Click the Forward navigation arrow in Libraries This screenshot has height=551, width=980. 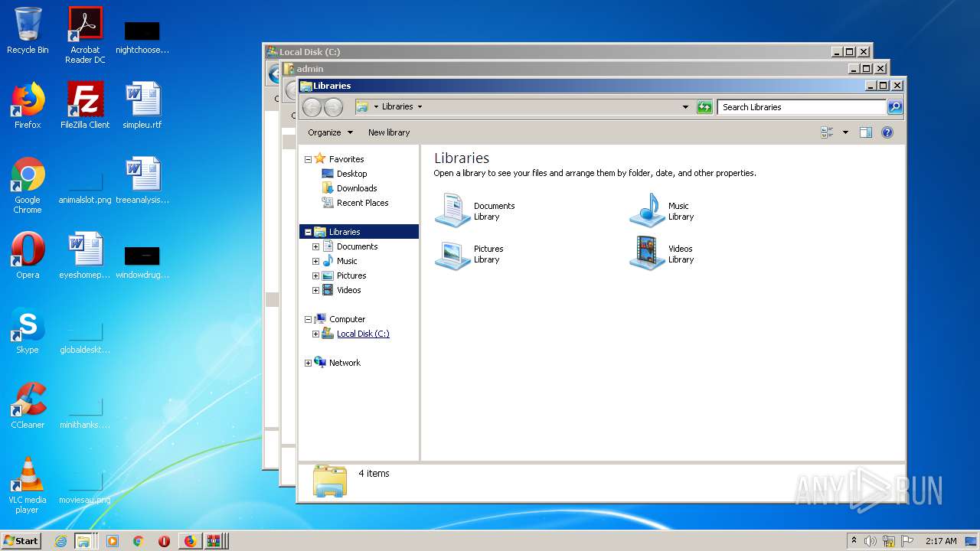pos(333,107)
